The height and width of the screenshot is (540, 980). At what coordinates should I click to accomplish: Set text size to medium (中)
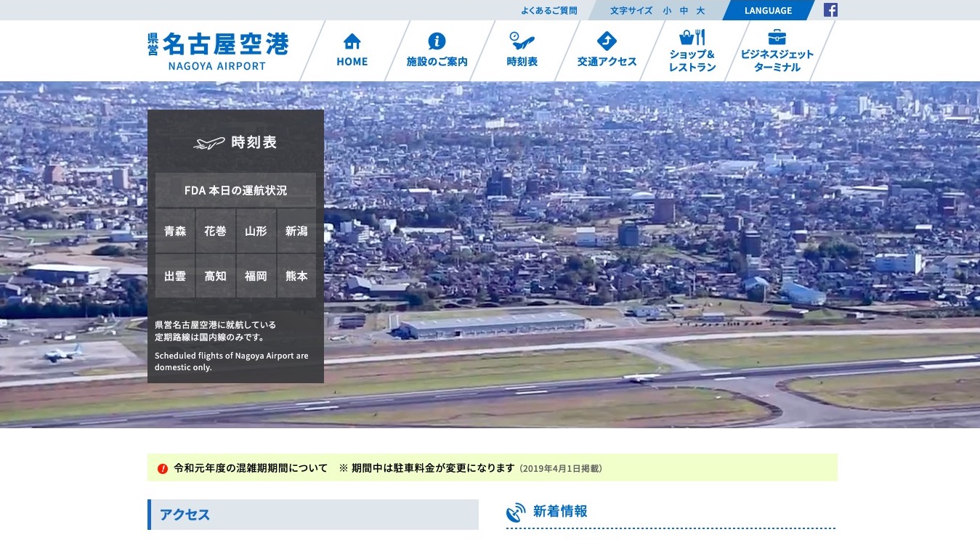tap(684, 11)
